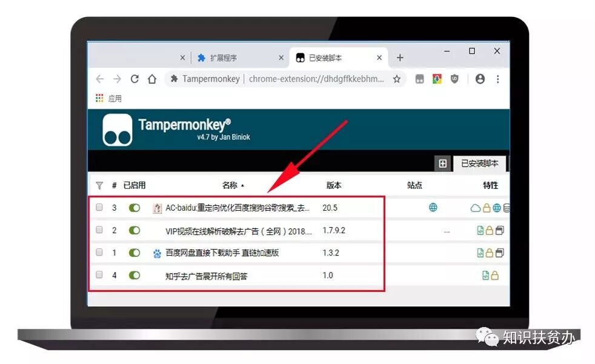Open the 知乎去广告展开所有回答 script
Viewport: 595px width, 364px height.
(x=206, y=276)
